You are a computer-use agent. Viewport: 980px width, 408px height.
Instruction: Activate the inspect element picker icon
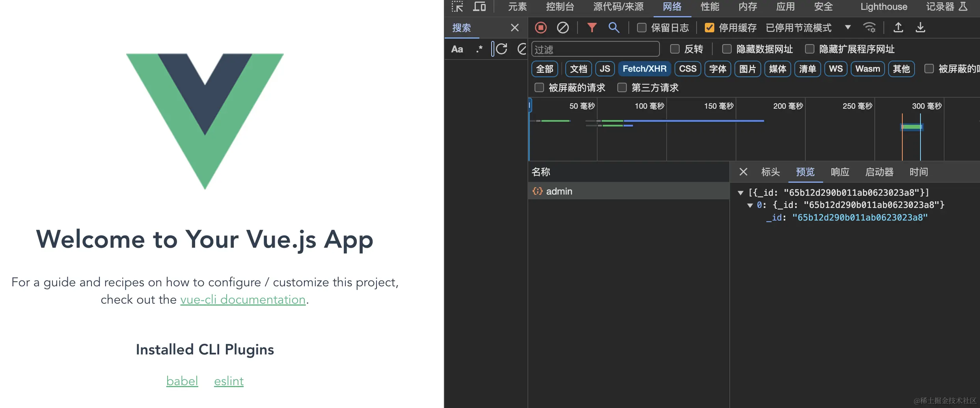coord(457,7)
